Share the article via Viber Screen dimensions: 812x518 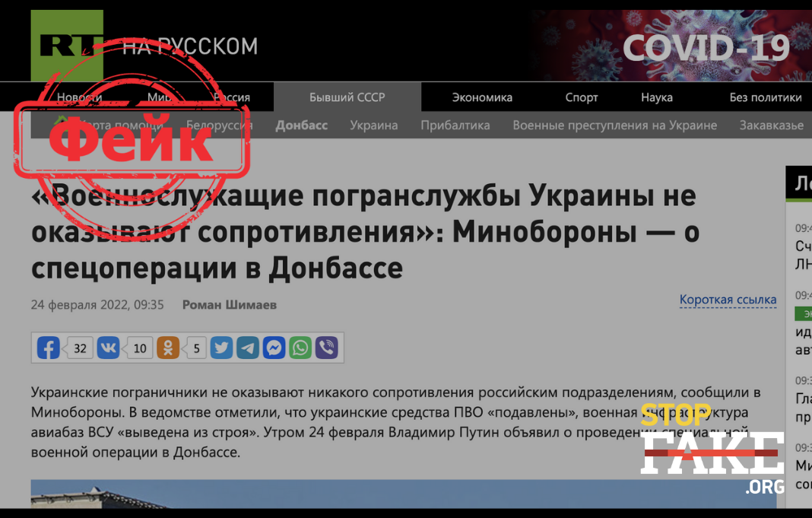[x=327, y=348]
